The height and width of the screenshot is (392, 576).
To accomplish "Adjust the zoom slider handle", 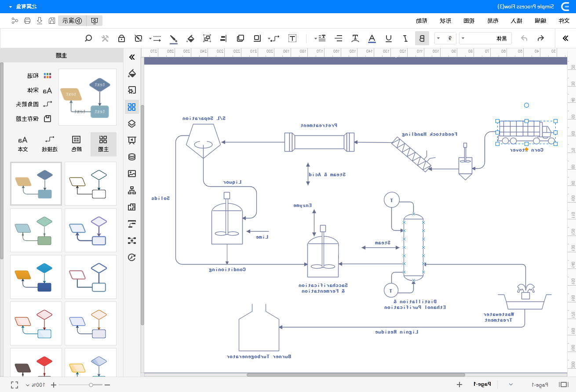I will 91,385.
